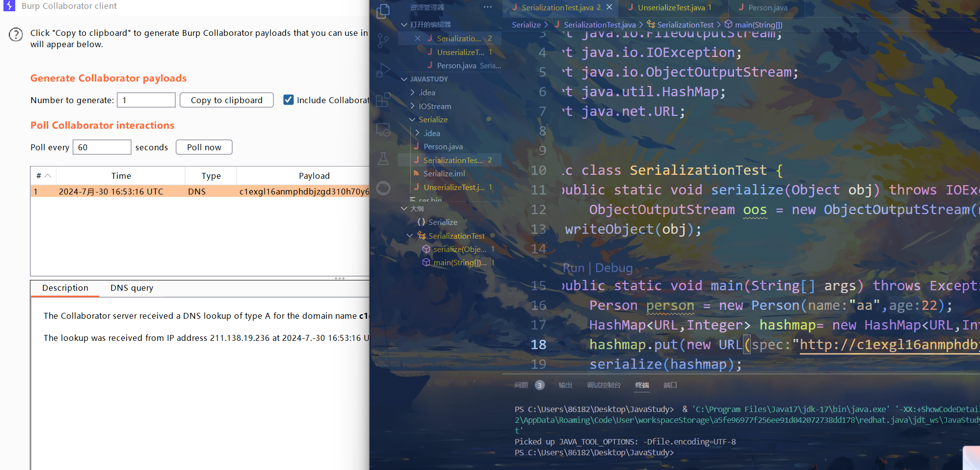The height and width of the screenshot is (470, 980).
Task: Open the Run and Debug icon in VS Code
Action: pyautogui.click(x=383, y=70)
